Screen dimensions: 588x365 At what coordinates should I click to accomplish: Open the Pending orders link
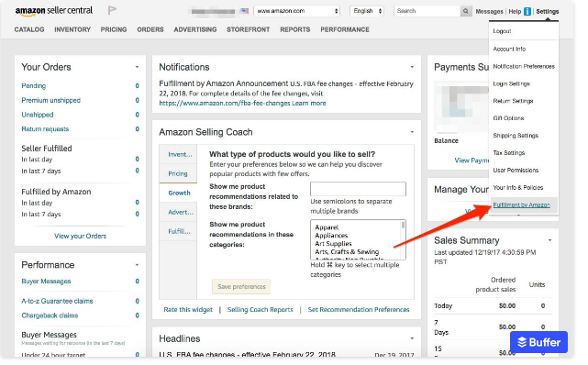[33, 86]
